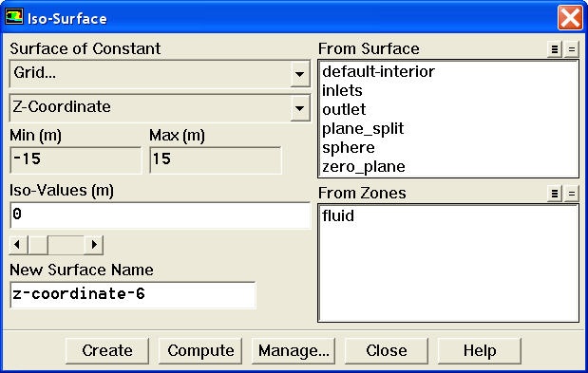Click the Create button
The image size is (588, 373).
[x=107, y=351]
